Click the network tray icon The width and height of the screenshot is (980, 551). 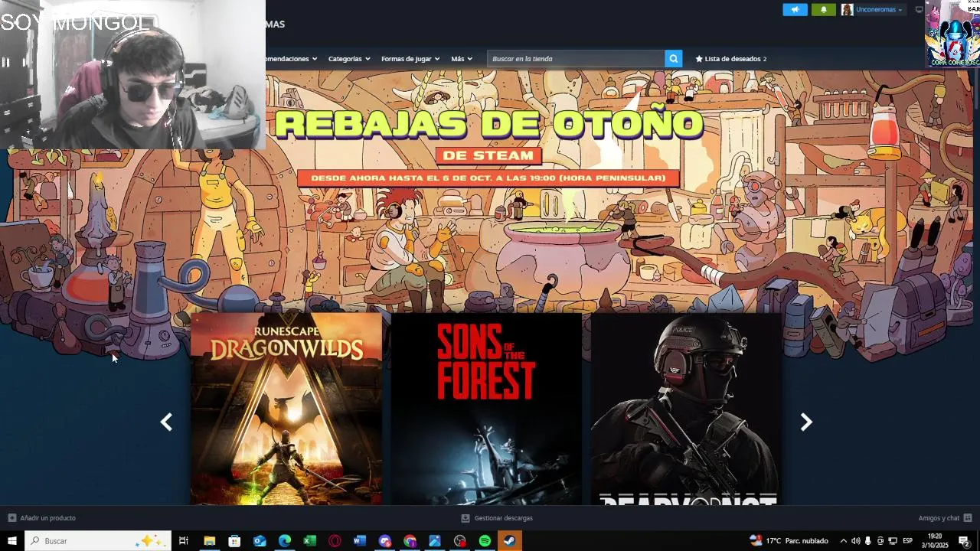click(893, 541)
